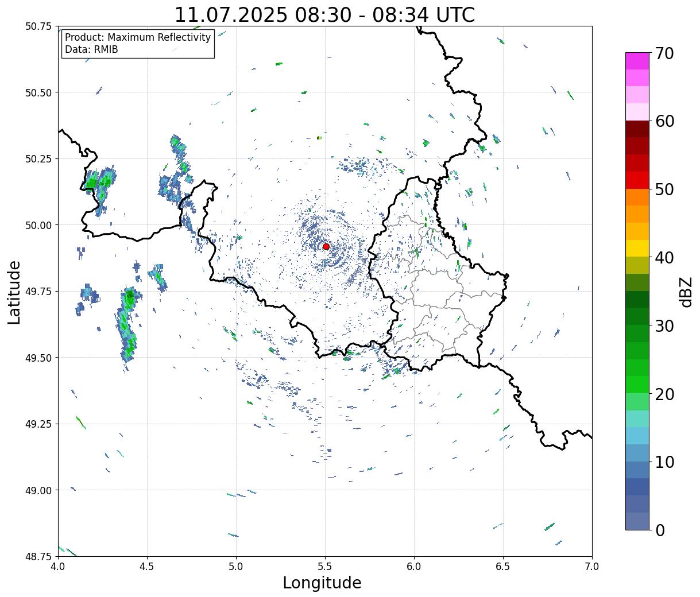700x597 pixels.
Task: Click the colorbar tick label 10
Action: [664, 462]
